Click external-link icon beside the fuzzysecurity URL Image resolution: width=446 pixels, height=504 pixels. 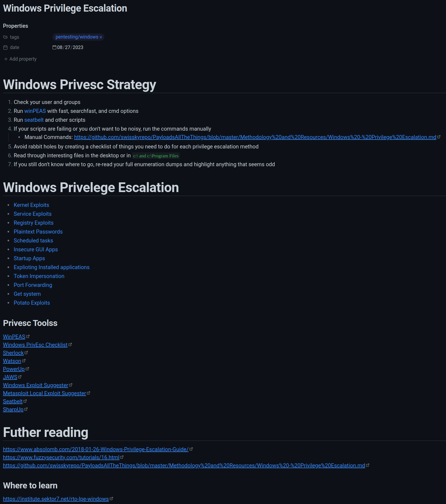coord(122,457)
